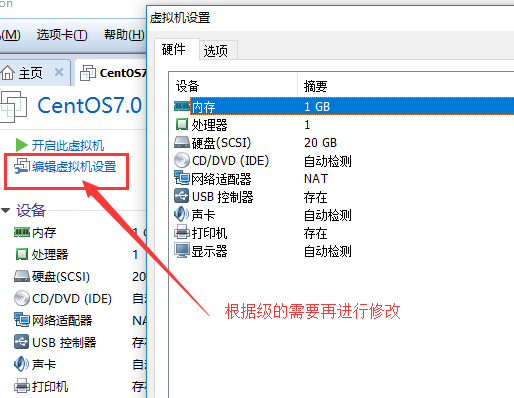Viewport: 514px width, 398px height.
Task: Click the display monitor icon in the settings dialog
Action: click(x=182, y=250)
